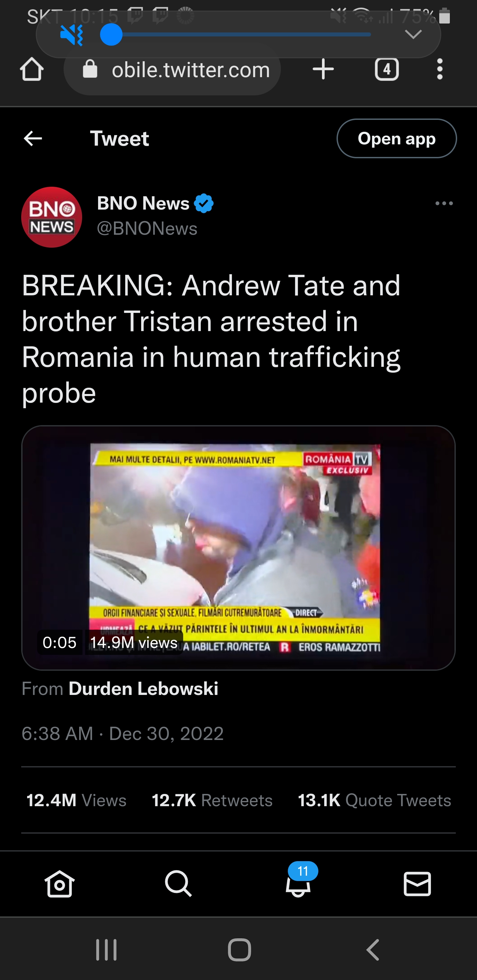The width and height of the screenshot is (477, 980).
Task: Open Notifications with 11 badge
Action: point(299,880)
